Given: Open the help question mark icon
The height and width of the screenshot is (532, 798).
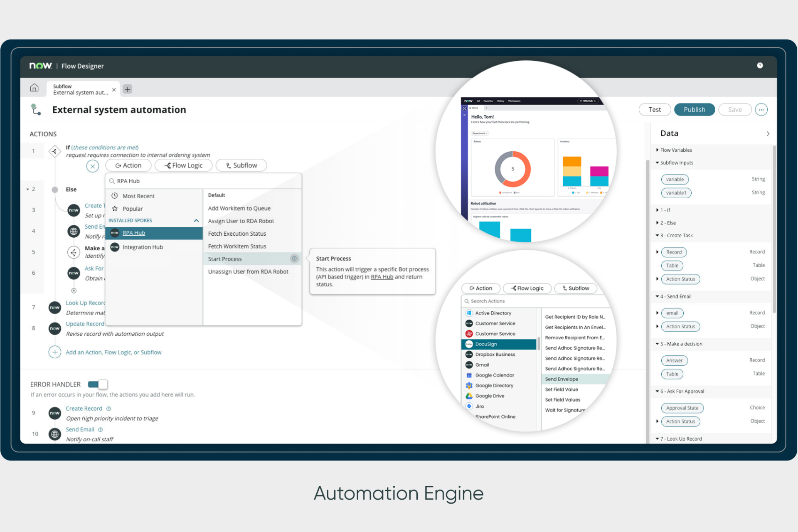Looking at the screenshot, I should pyautogui.click(x=760, y=65).
